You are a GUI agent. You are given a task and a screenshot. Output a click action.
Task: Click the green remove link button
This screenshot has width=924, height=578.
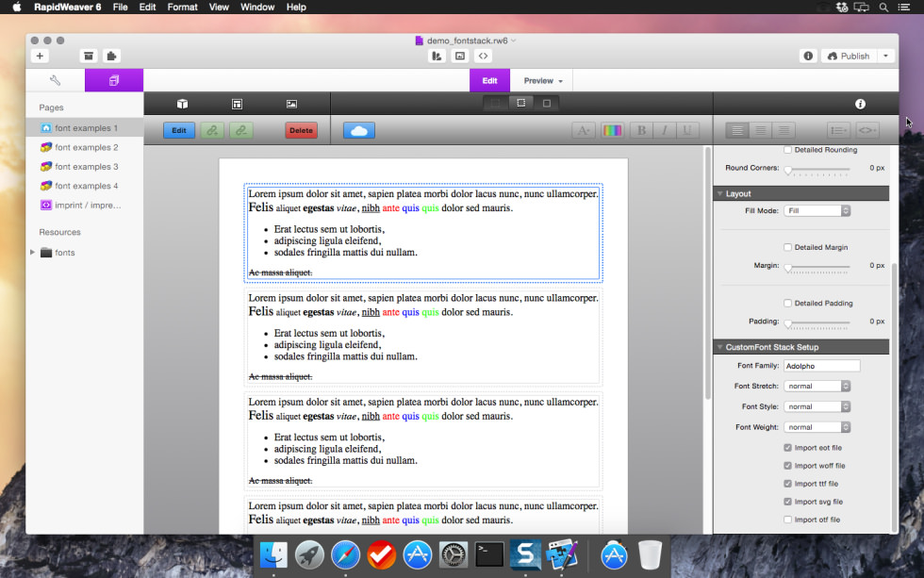[241, 130]
